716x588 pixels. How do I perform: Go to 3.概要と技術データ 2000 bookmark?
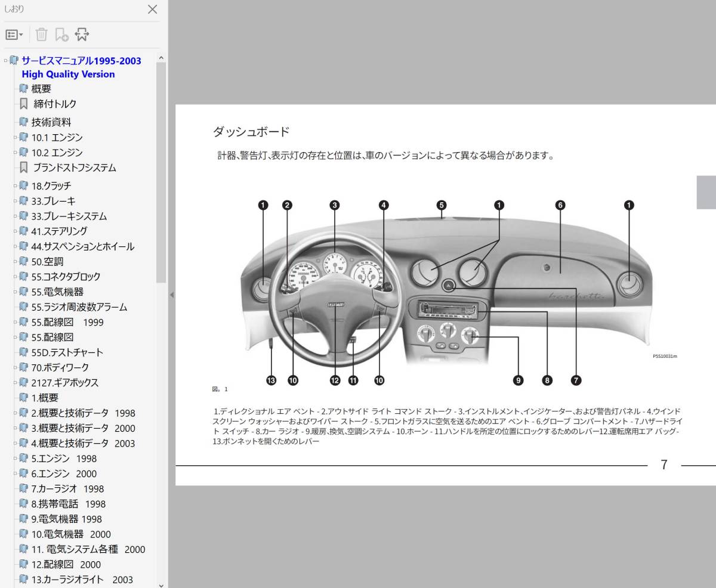(84, 428)
